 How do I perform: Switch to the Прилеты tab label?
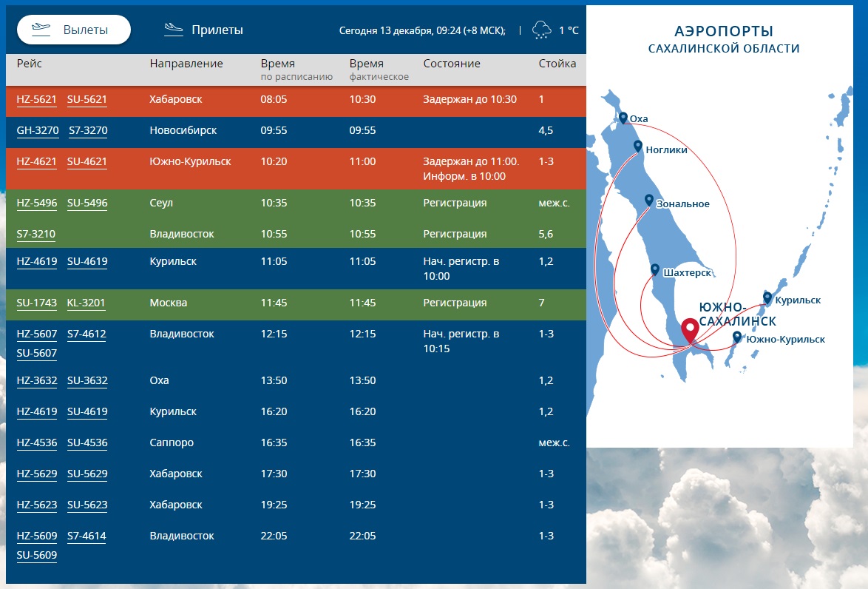click(x=217, y=30)
